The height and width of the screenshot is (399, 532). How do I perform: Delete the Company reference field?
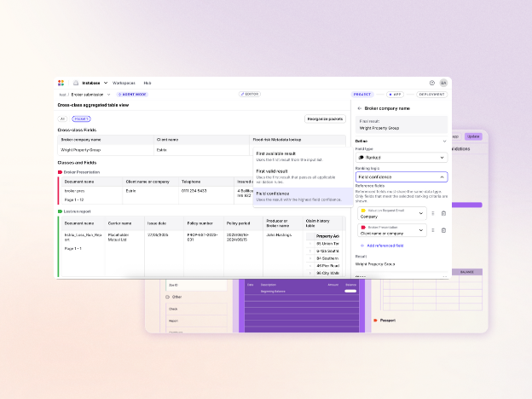tap(443, 213)
